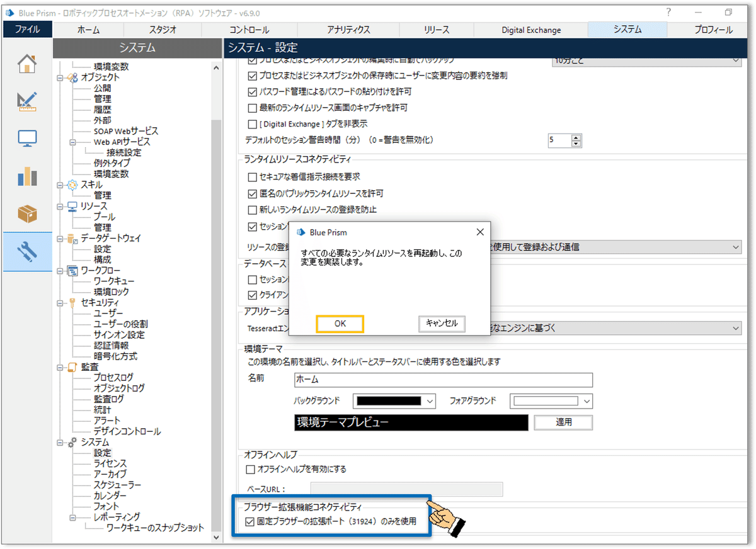Select ライセンス tree item

(x=110, y=464)
